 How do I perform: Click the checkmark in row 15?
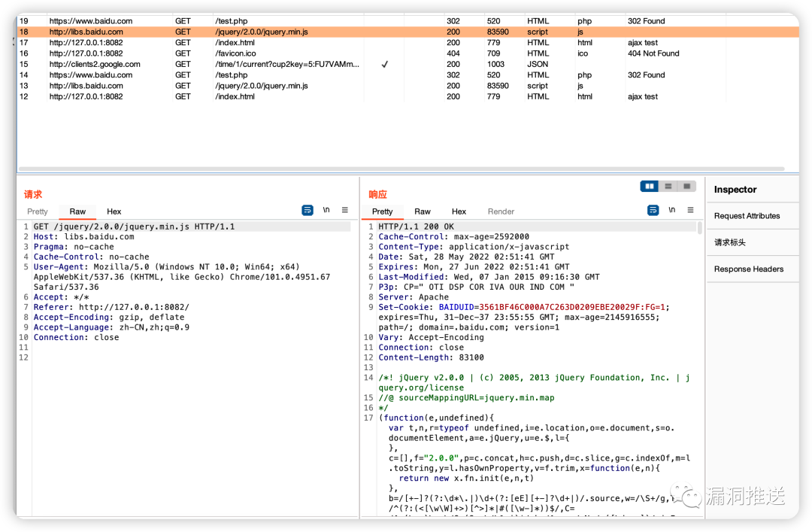tap(384, 64)
